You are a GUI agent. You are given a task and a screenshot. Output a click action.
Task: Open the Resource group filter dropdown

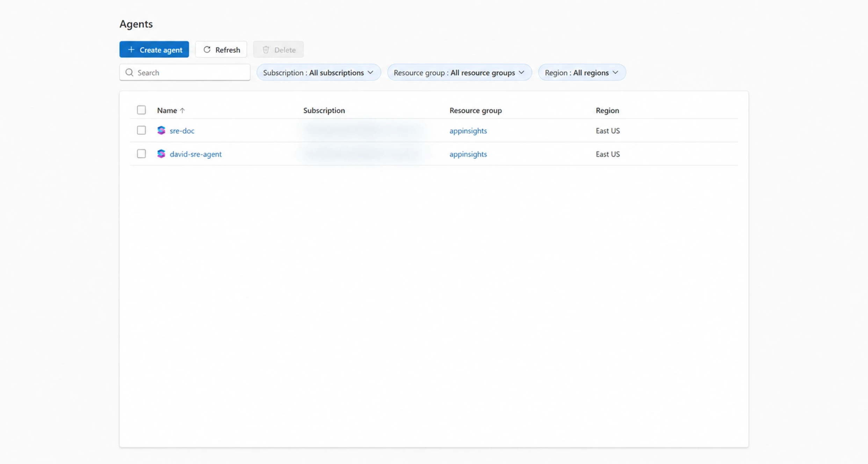point(460,72)
